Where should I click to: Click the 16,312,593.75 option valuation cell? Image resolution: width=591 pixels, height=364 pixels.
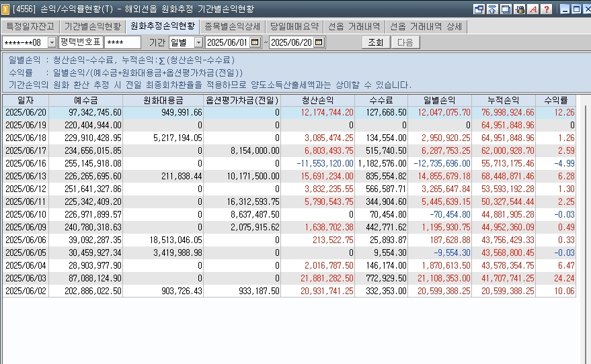[242, 202]
